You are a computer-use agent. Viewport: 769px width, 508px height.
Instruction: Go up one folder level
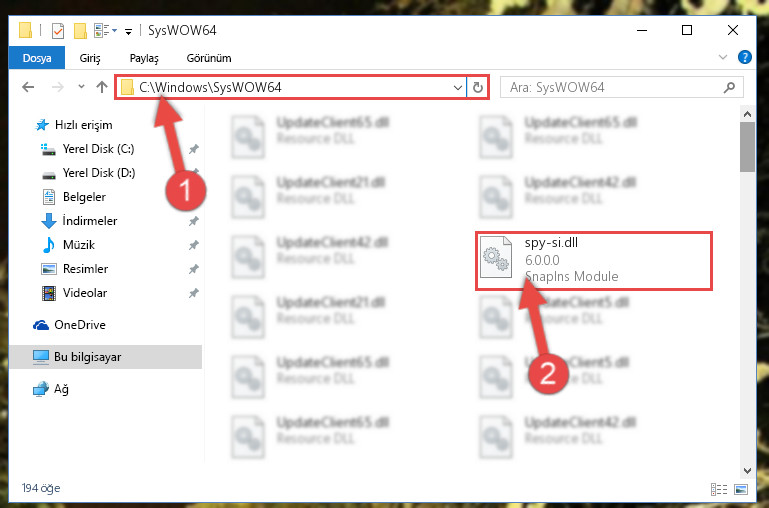click(x=102, y=87)
